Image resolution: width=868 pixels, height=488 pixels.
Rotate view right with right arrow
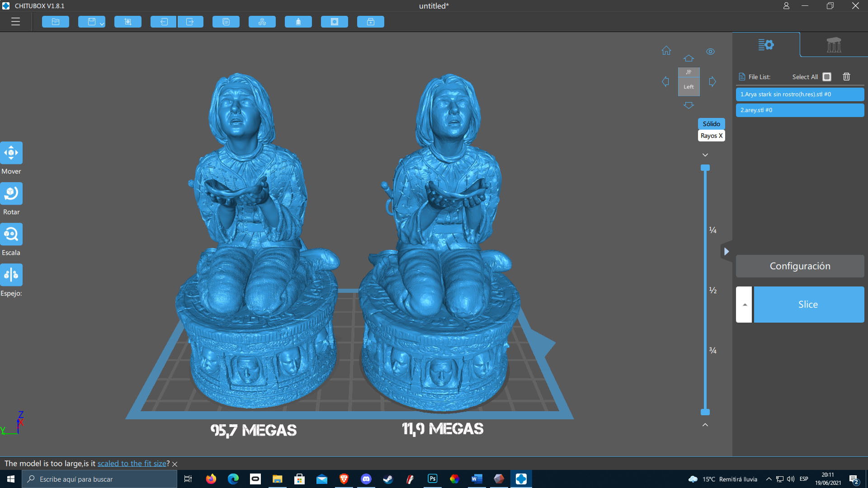pyautogui.click(x=712, y=82)
